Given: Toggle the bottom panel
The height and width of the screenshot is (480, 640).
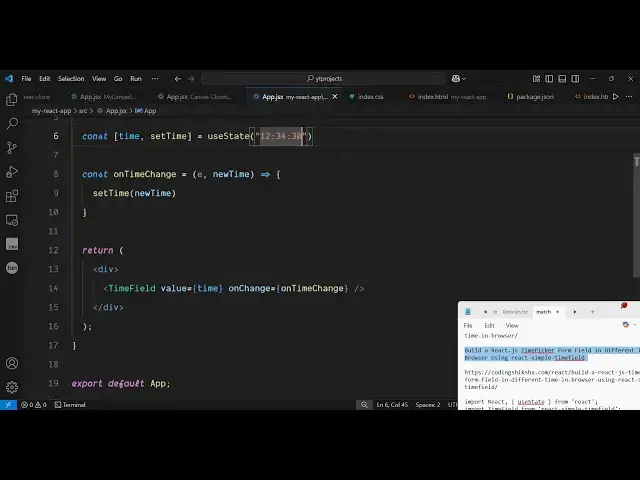Looking at the screenshot, I should [562, 78].
